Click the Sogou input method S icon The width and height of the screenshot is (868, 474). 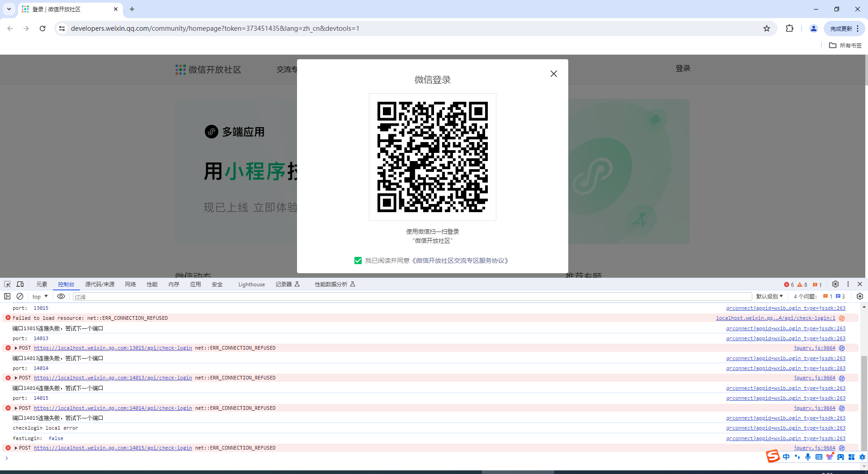coord(773,456)
